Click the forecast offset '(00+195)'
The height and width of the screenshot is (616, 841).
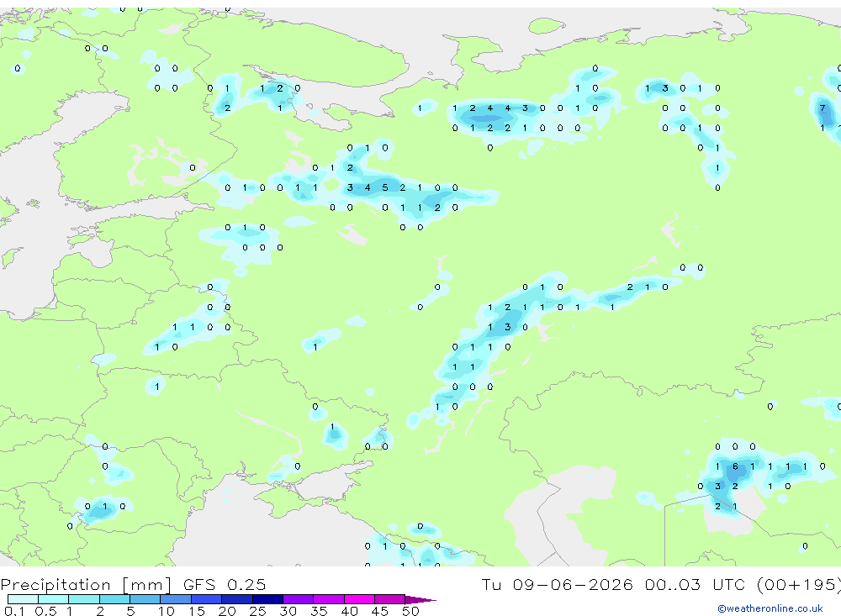click(x=798, y=584)
